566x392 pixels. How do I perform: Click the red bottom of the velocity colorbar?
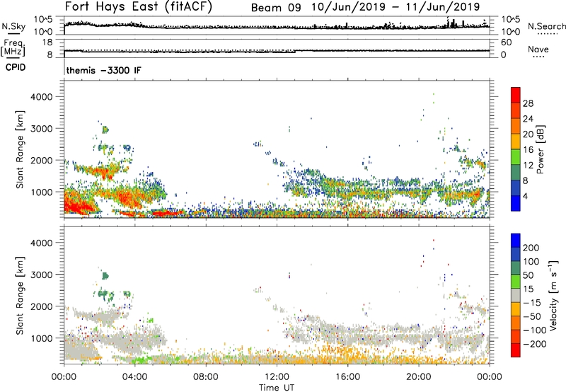[x=516, y=350]
